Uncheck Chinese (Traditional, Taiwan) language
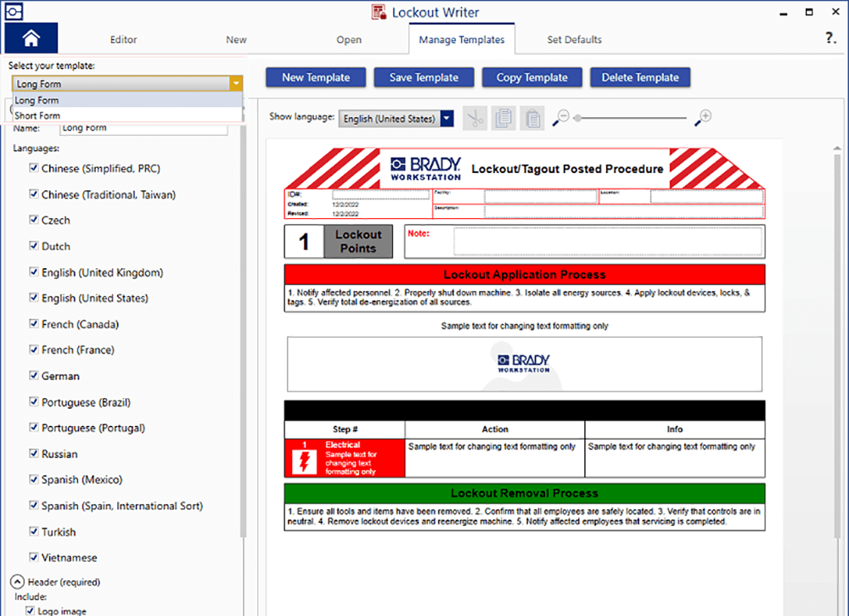Viewport: 849px width, 616px height. (34, 193)
